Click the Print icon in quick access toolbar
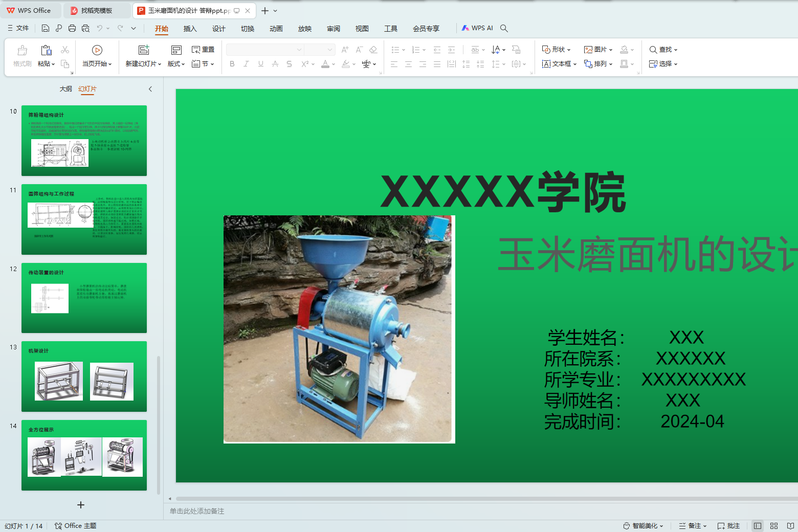 point(72,28)
